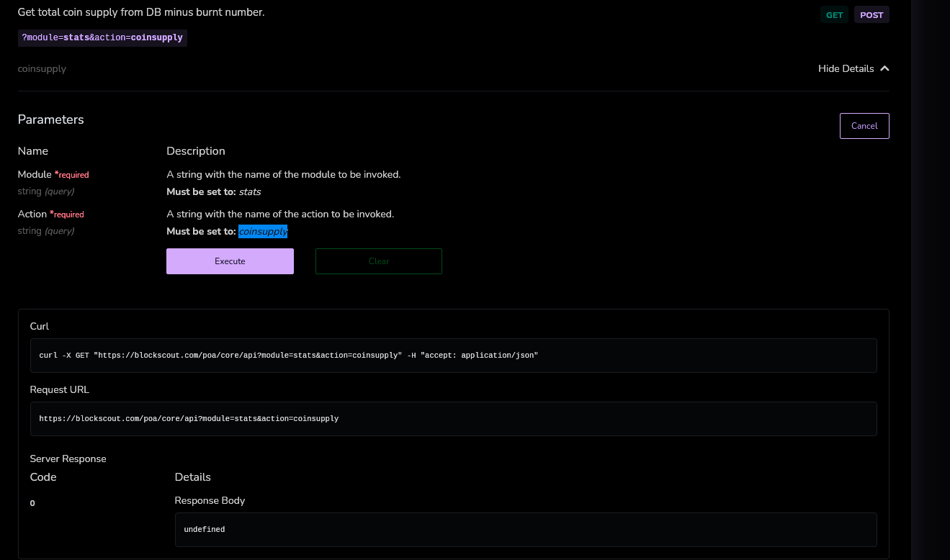Click the coinsupply endpoint query string
Screen dimensions: 950x560
tap(102, 37)
